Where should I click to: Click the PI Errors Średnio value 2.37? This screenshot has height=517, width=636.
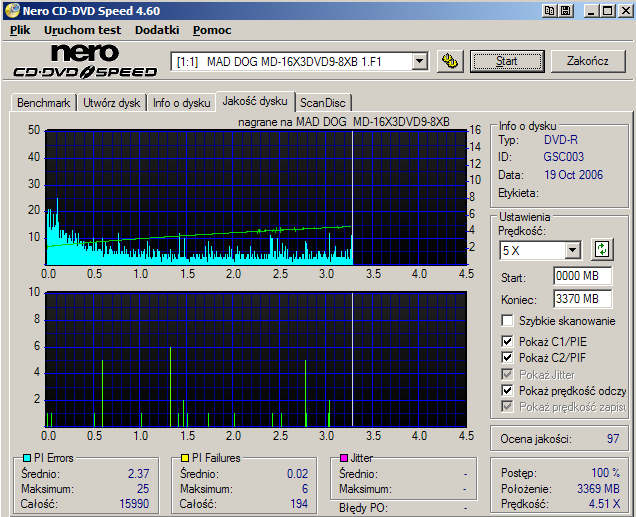click(138, 474)
